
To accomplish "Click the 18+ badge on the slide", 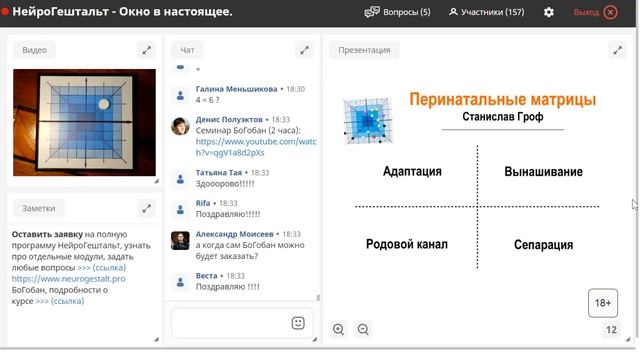I will [603, 303].
